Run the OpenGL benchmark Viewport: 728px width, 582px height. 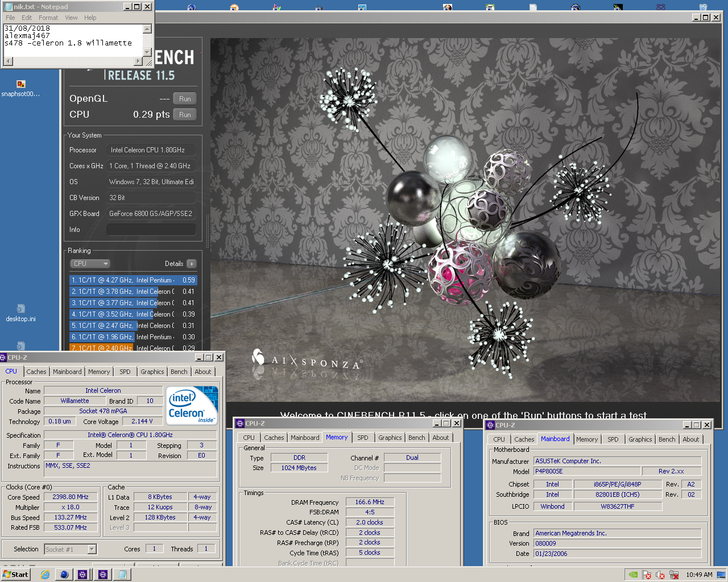[185, 99]
